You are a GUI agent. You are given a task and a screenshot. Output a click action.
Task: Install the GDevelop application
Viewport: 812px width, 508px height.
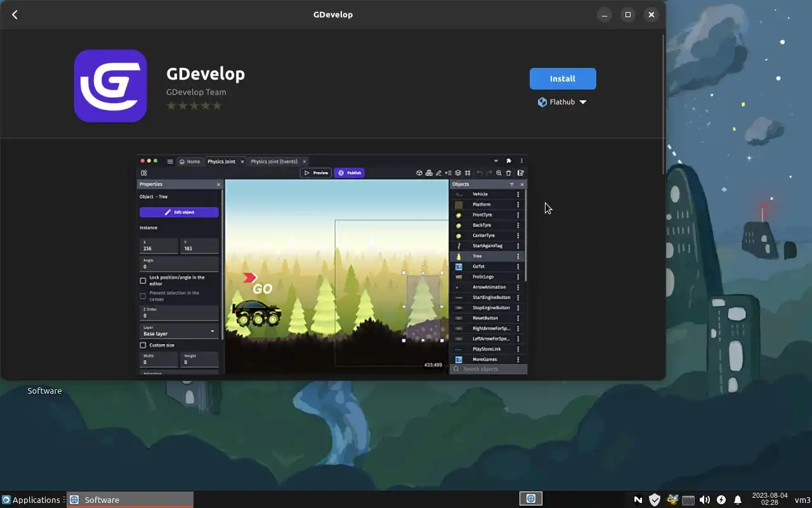563,79
